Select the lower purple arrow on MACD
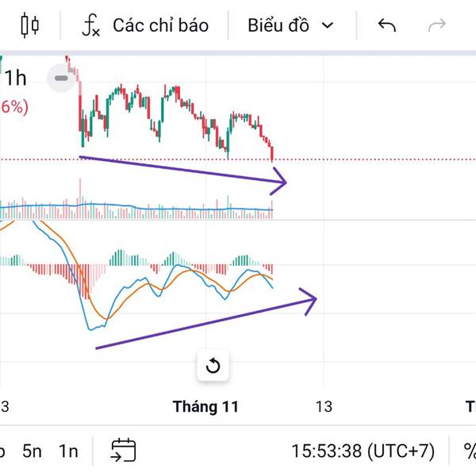The image size is (476, 476). (x=206, y=323)
